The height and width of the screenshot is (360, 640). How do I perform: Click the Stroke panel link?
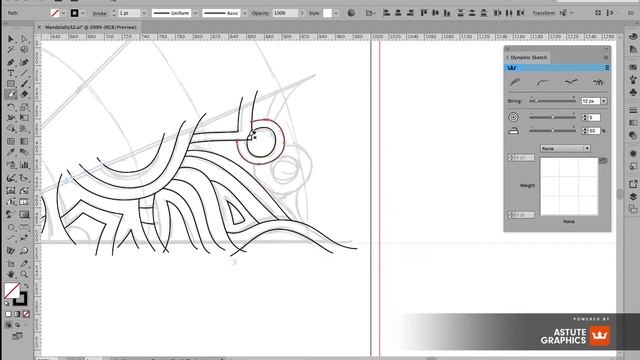point(99,13)
